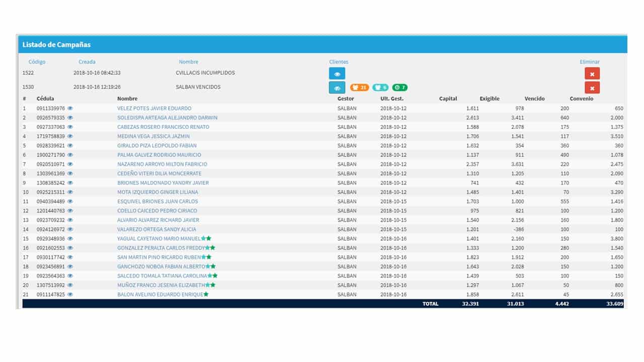Screen dimensions: 644x362
Task: Delete the CVILLACIS INCUMPLIDOS campaign
Action: 592,73
